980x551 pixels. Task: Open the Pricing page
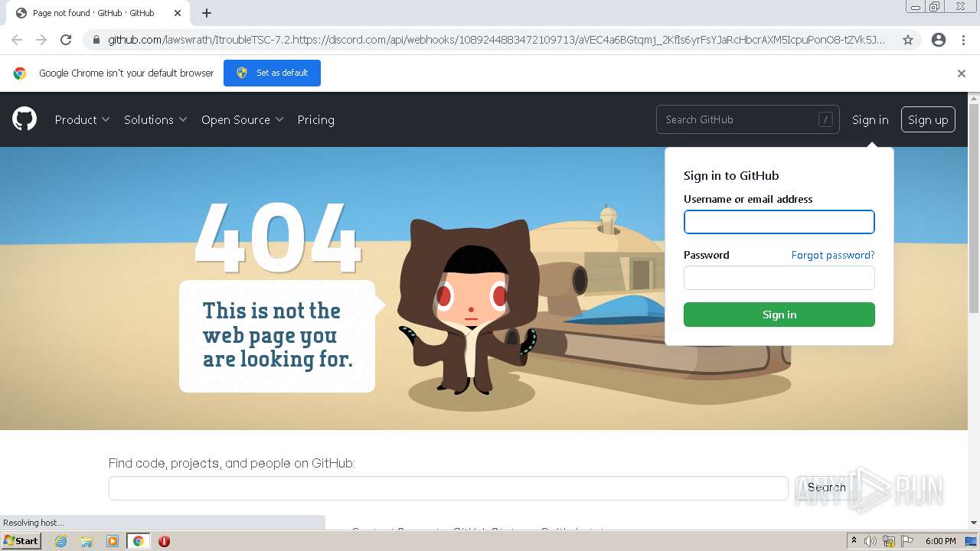(x=315, y=119)
